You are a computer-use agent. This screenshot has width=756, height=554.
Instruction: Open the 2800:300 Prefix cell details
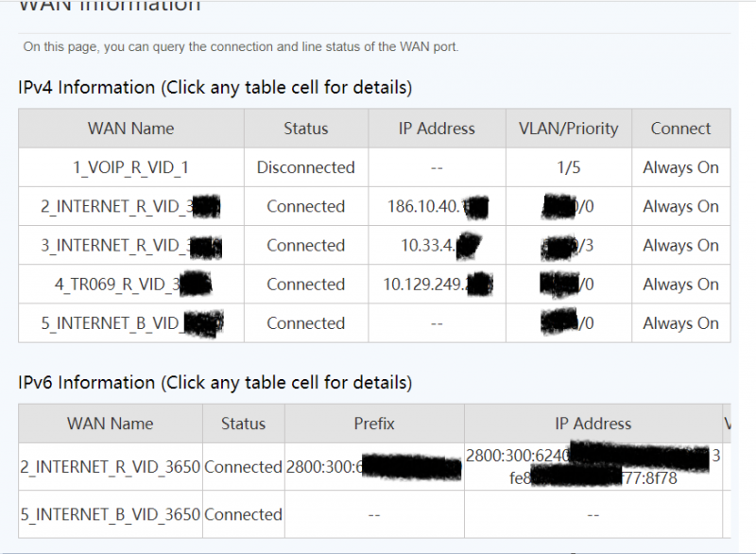pyautogui.click(x=374, y=467)
